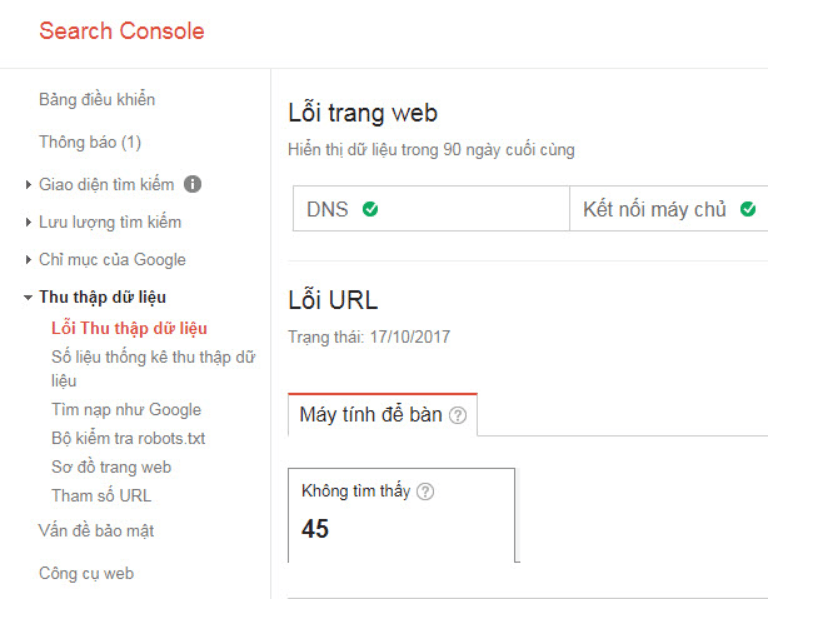Image resolution: width=826 pixels, height=624 pixels.
Task: Click help icon beside Máy tính để bàn
Action: pyautogui.click(x=458, y=415)
